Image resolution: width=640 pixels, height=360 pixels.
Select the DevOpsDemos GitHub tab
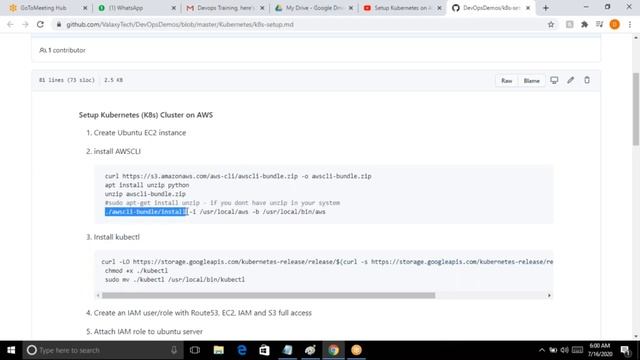(x=490, y=8)
